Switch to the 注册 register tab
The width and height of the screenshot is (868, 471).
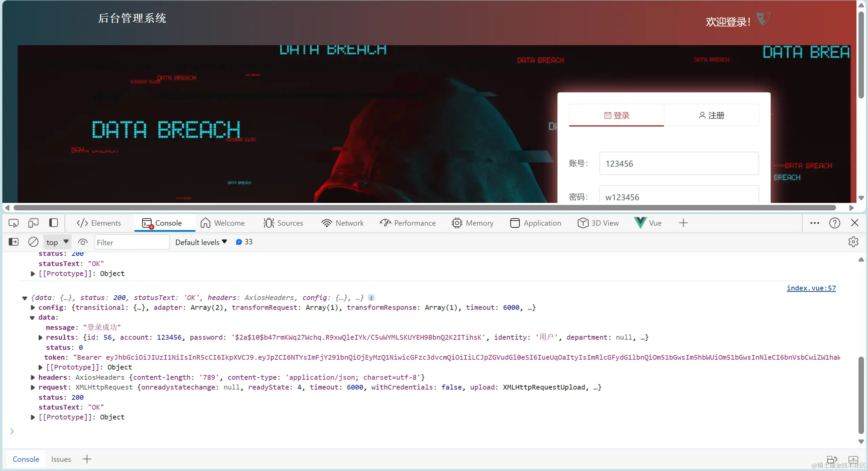tap(711, 115)
